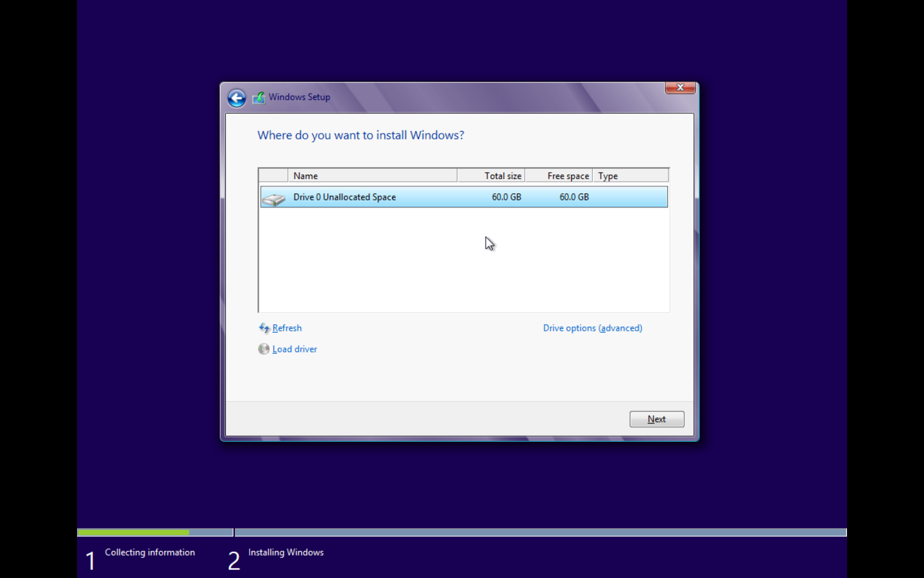Sort by the Type column header
924x578 pixels.
[630, 176]
